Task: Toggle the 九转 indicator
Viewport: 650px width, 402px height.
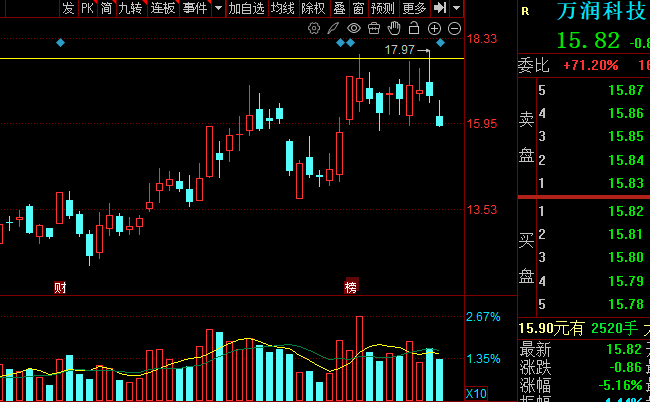Action: (x=130, y=8)
